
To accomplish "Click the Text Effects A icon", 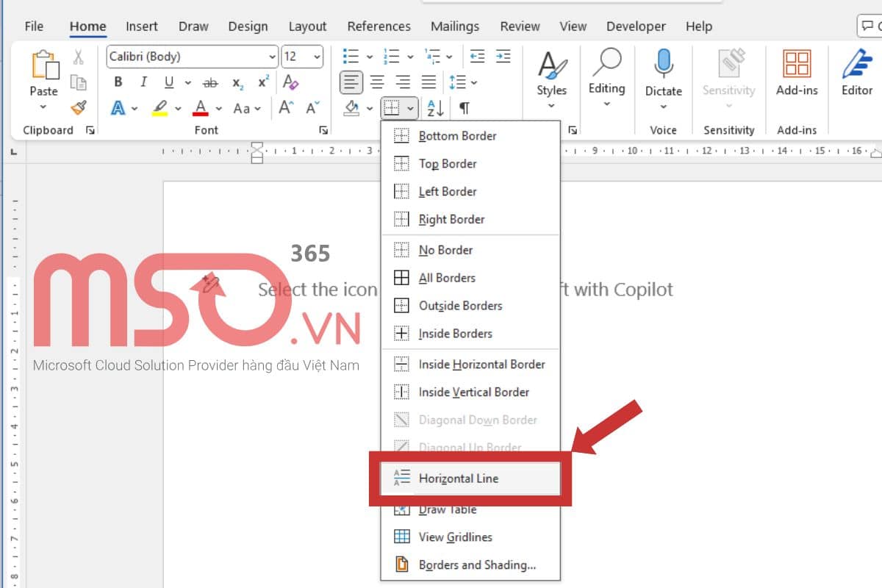I will tap(118, 108).
